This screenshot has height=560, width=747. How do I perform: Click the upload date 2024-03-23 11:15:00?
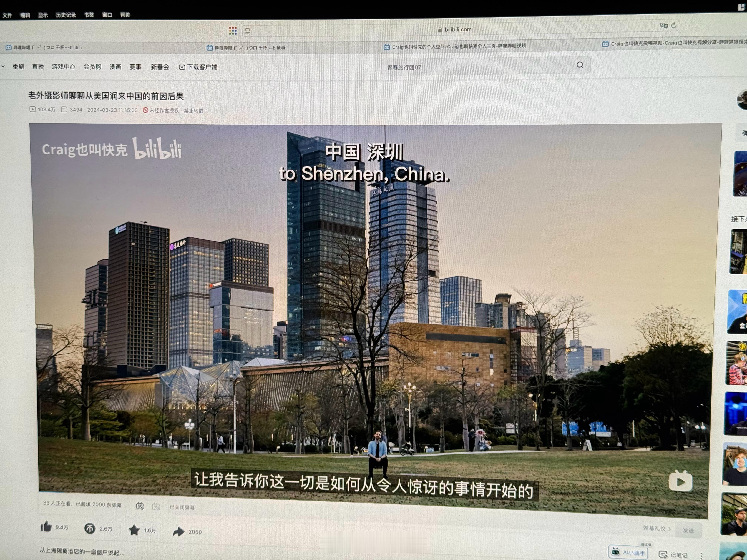click(x=112, y=110)
